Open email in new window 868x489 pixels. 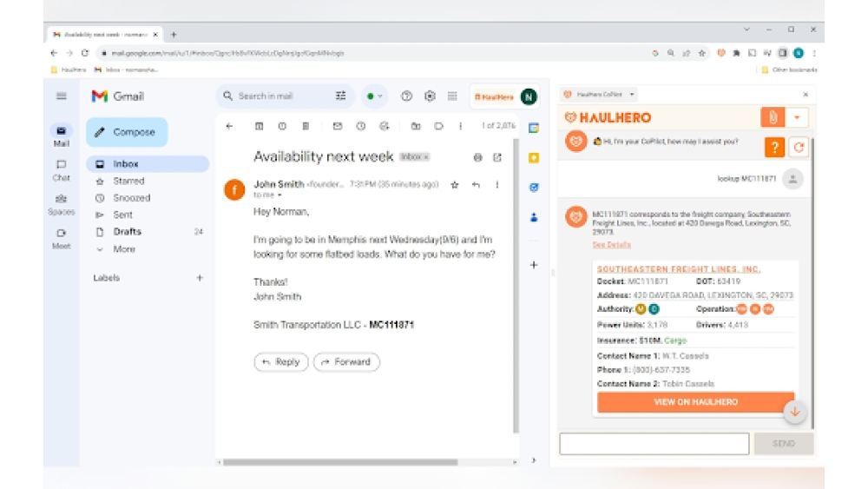pos(497,157)
